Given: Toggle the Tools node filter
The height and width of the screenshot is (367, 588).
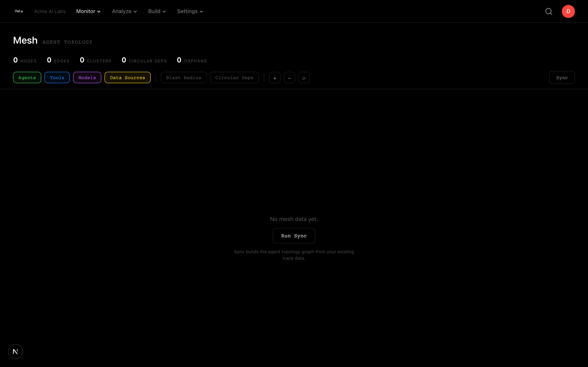Looking at the screenshot, I should click(57, 78).
